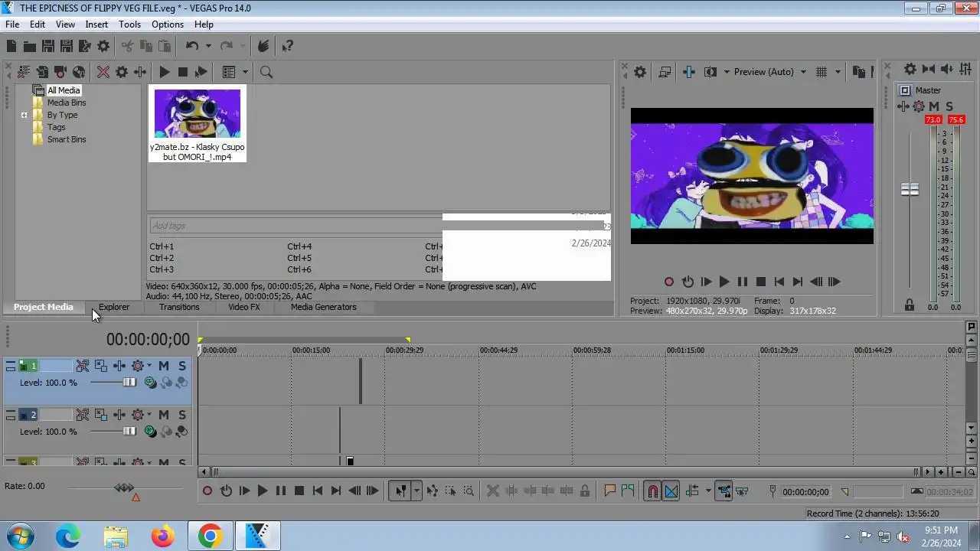
Task: Create a new project from the toolbar
Action: (x=11, y=46)
